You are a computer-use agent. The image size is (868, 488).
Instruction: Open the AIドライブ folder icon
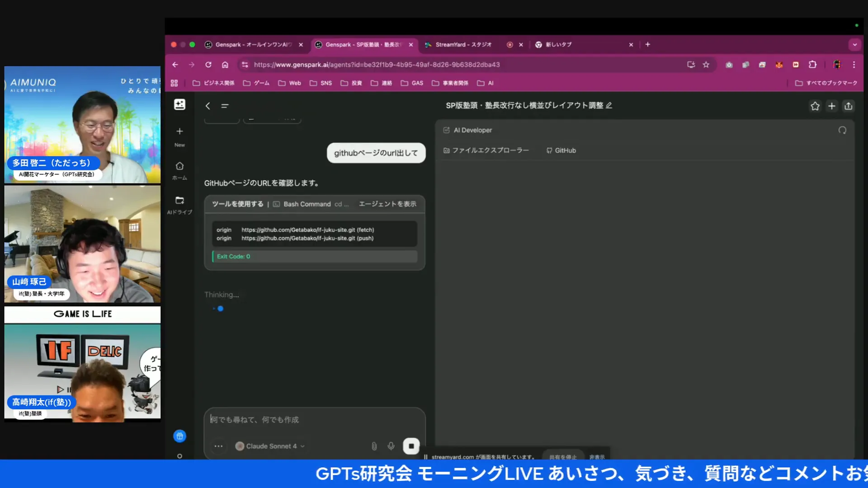point(179,200)
